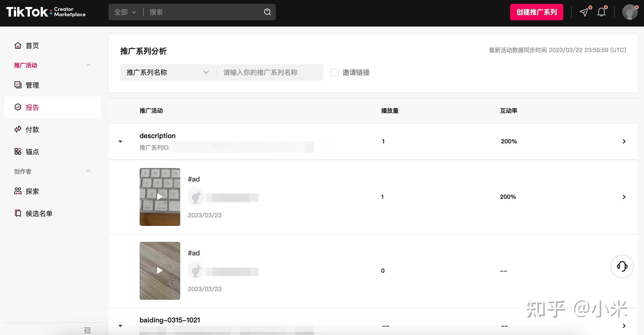The height and width of the screenshot is (335, 644).
Task: Open the 全部 search scope dropdown
Action: point(125,12)
